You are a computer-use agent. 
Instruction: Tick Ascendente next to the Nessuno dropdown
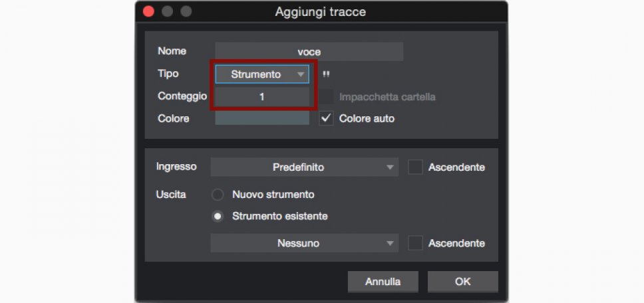click(415, 243)
